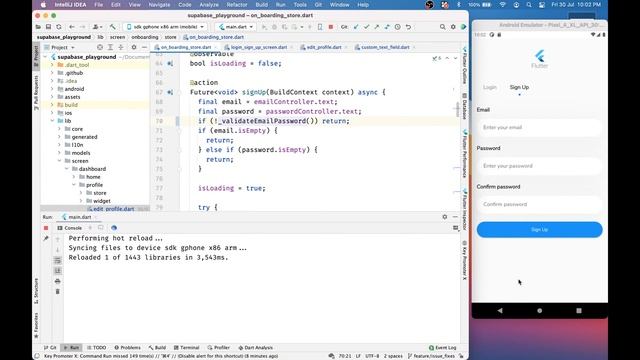Roll back changes with the undo arrow

[408, 27]
